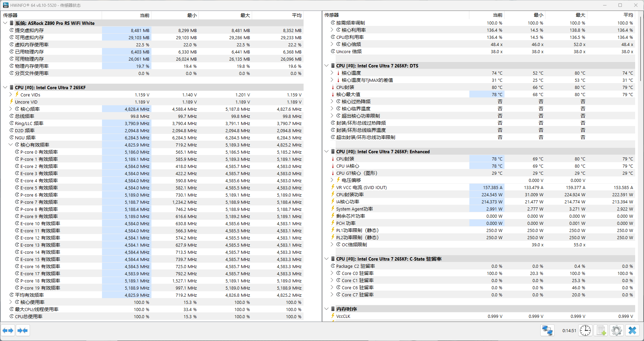Click chip icon beside 内存时序 header

[x=333, y=309]
